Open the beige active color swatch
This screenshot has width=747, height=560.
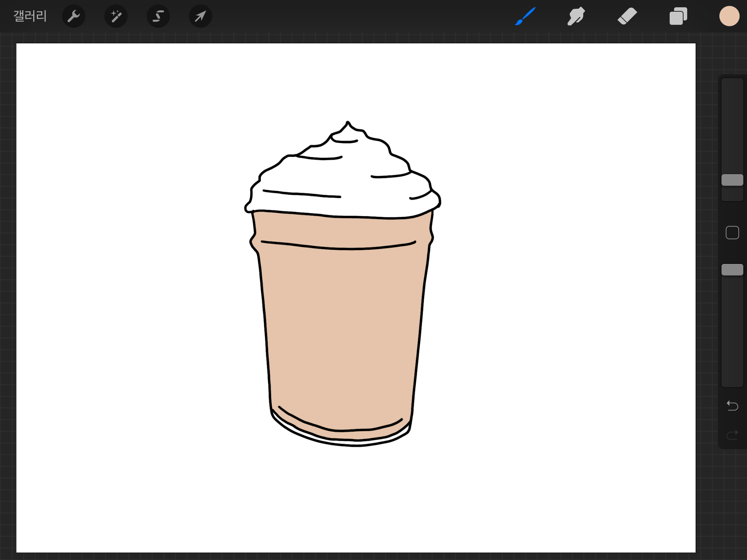[729, 16]
